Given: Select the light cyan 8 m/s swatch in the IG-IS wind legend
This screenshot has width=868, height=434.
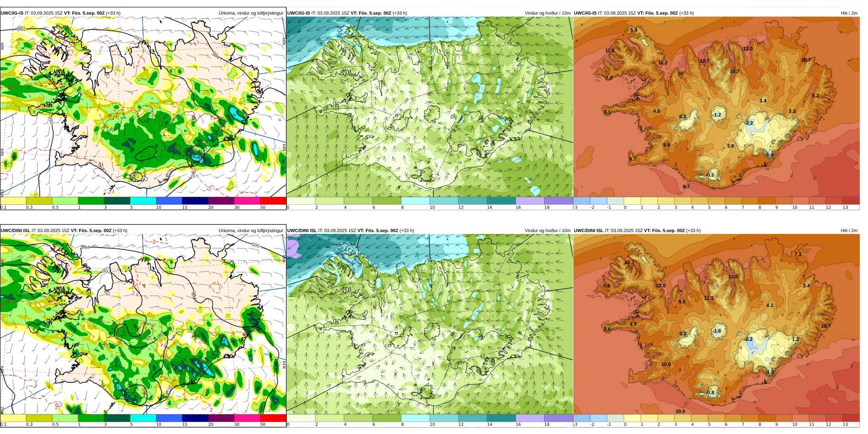Looking at the screenshot, I should [415, 201].
